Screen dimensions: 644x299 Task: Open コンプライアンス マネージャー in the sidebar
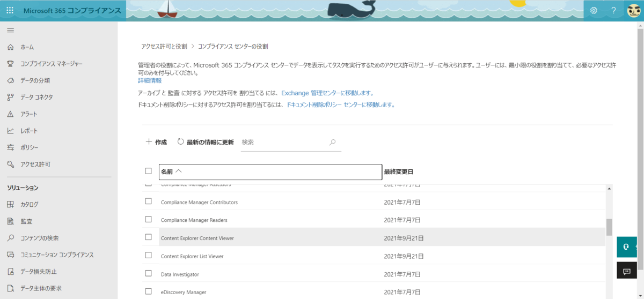pyautogui.click(x=52, y=64)
